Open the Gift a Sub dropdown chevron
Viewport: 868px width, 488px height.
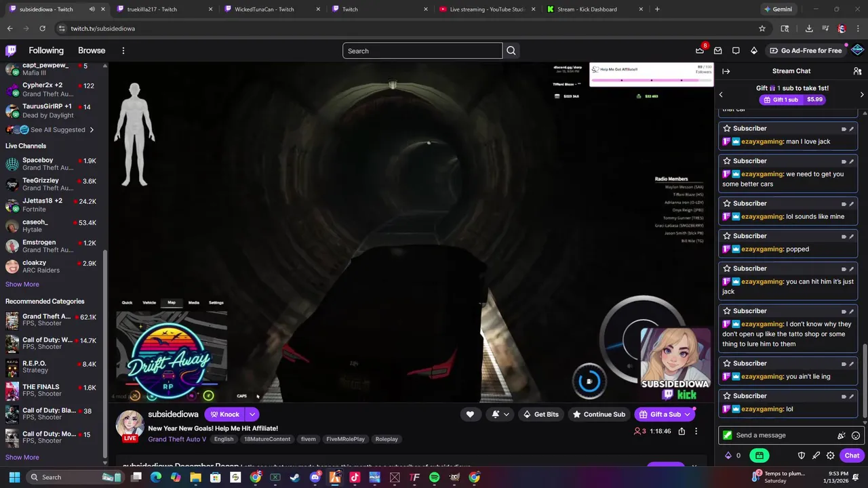coord(687,414)
